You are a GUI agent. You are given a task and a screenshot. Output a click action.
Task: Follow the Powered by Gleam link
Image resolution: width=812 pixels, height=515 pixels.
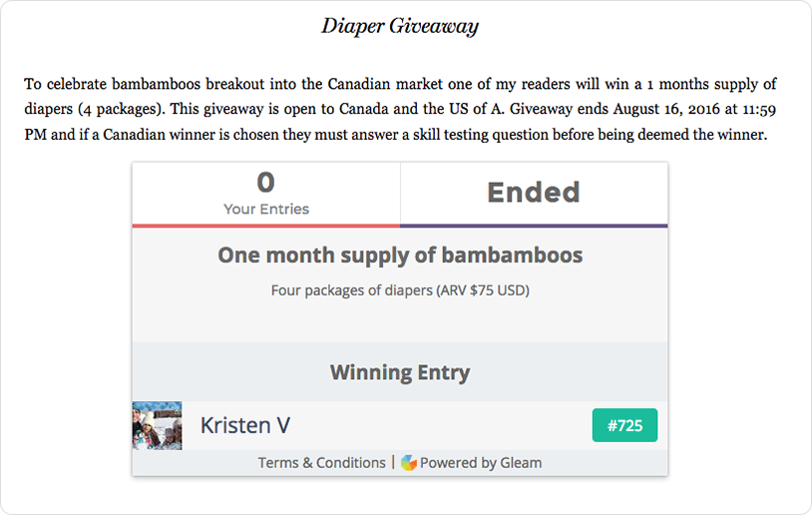point(481,463)
